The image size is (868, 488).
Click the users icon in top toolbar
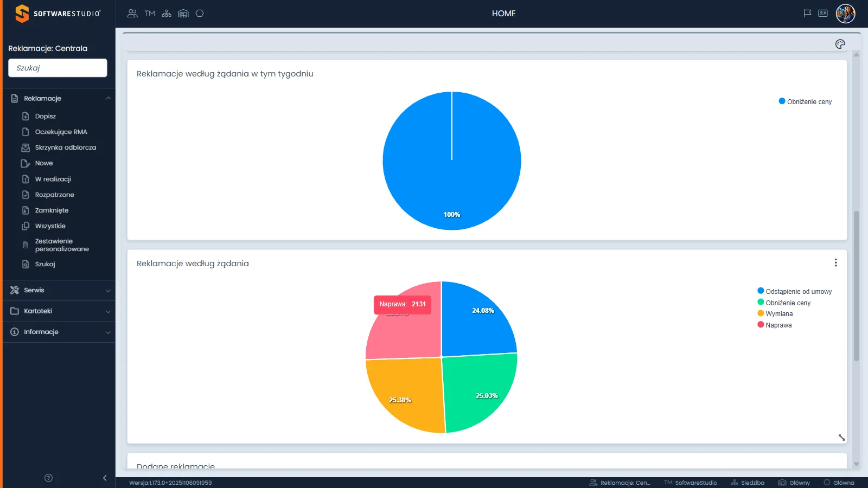(x=132, y=14)
